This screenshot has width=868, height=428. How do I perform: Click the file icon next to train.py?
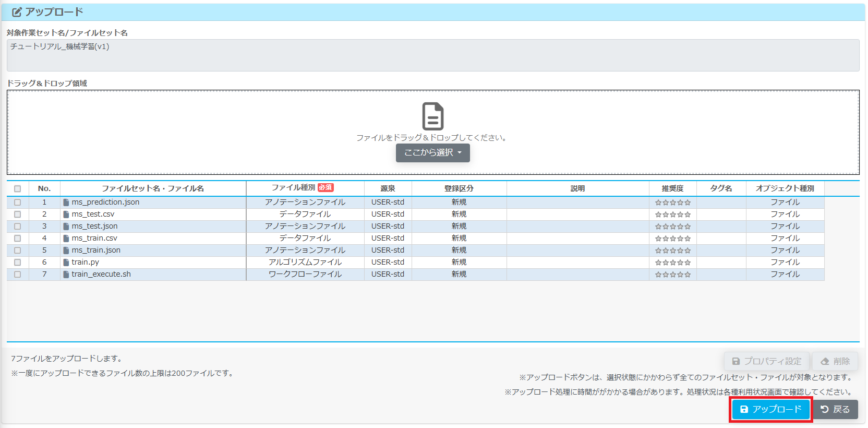66,263
